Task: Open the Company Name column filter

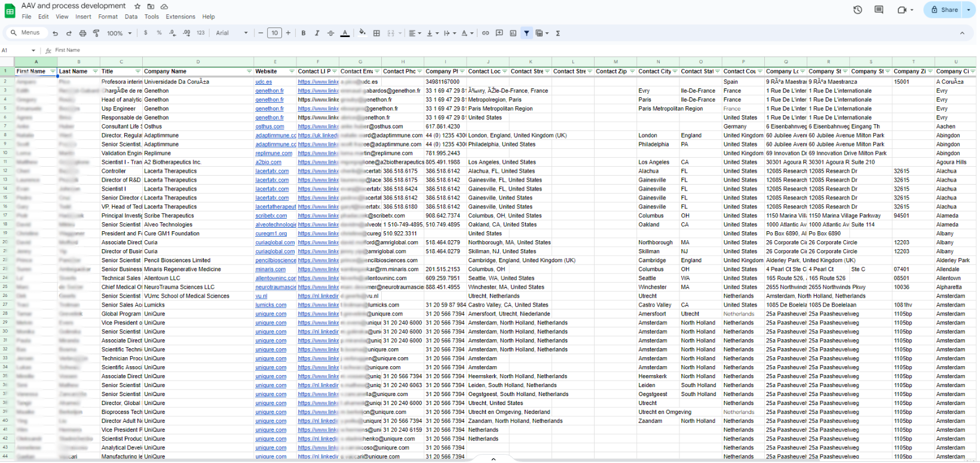Action: (249, 72)
